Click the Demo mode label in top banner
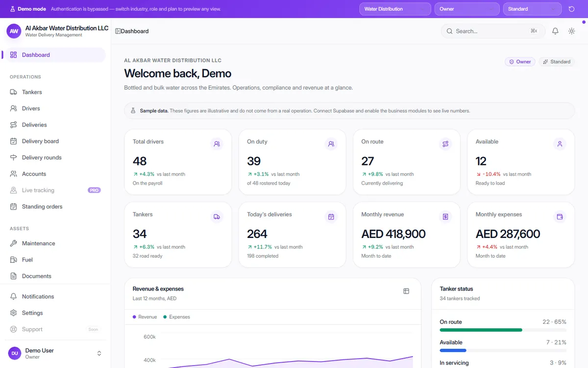The height and width of the screenshot is (368, 588). pos(32,9)
